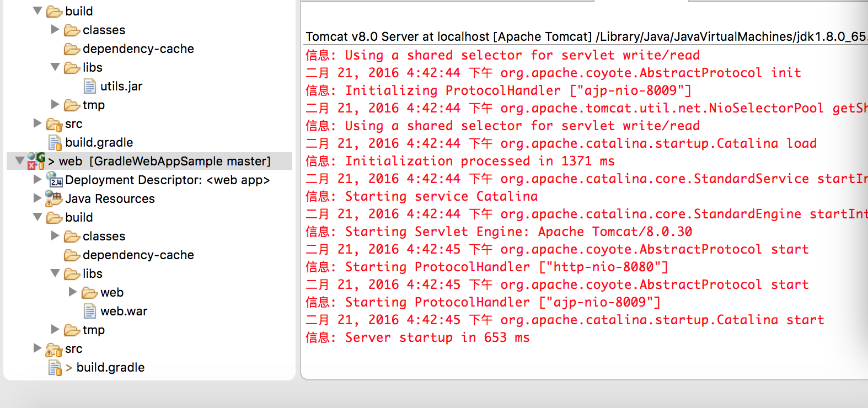Image resolution: width=868 pixels, height=408 pixels.
Task: Click 'Starting Servlet Engine: Apache Tomcat/8.0.30' line
Action: tap(499, 232)
